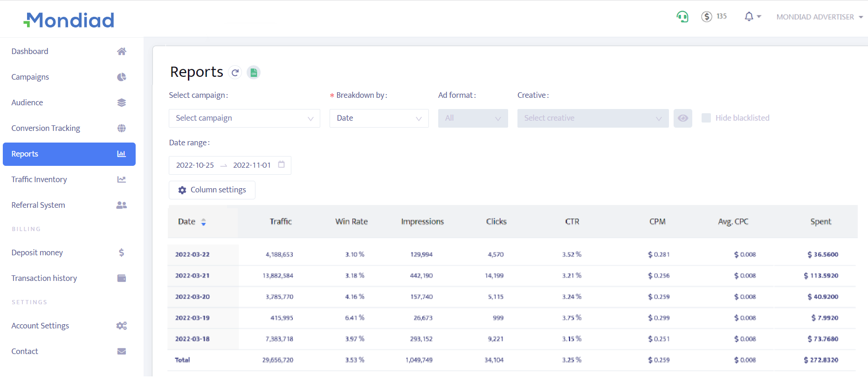
Task: Sort the table by Date column
Action: click(x=203, y=222)
